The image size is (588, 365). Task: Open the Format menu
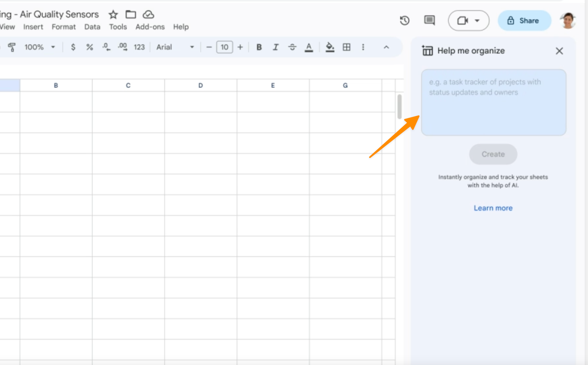(x=63, y=27)
